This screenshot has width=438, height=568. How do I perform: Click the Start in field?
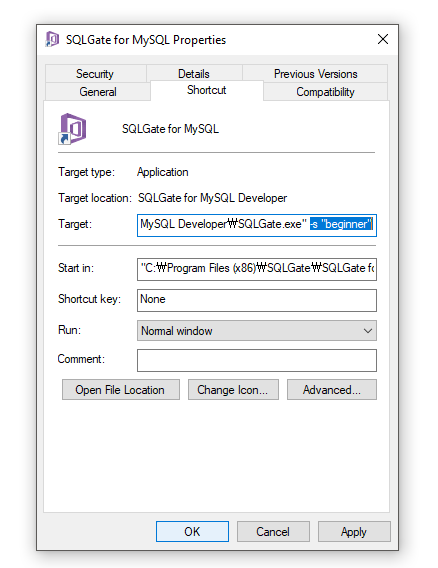(x=257, y=269)
